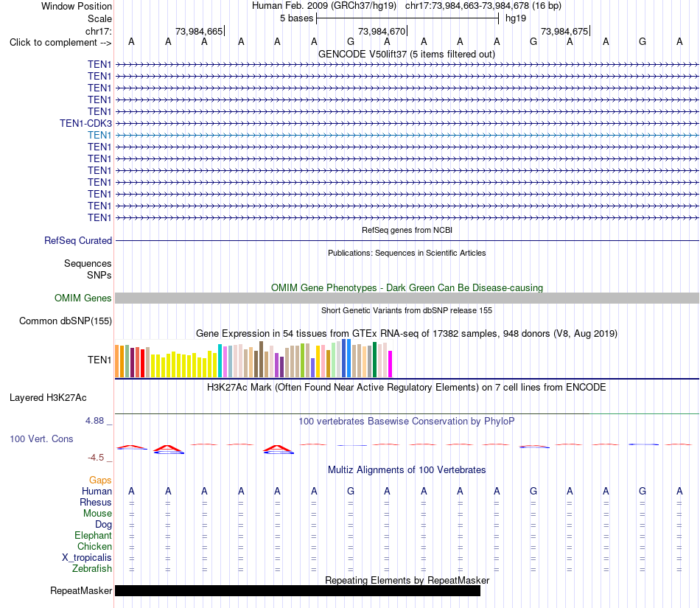Screen dimensions: 700x608
Task: Click the gray OMIM Genes item bar
Action: pyautogui.click(x=407, y=298)
